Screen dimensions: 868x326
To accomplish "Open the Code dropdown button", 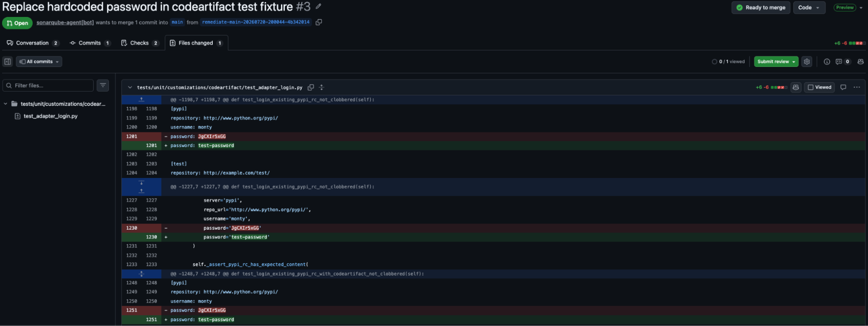I will tap(809, 7).
